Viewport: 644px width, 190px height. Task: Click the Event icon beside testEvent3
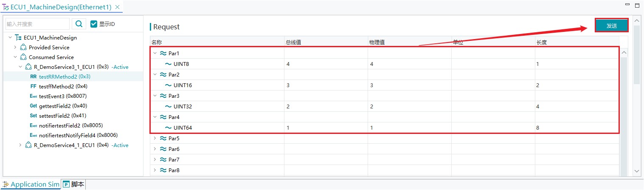pos(34,96)
